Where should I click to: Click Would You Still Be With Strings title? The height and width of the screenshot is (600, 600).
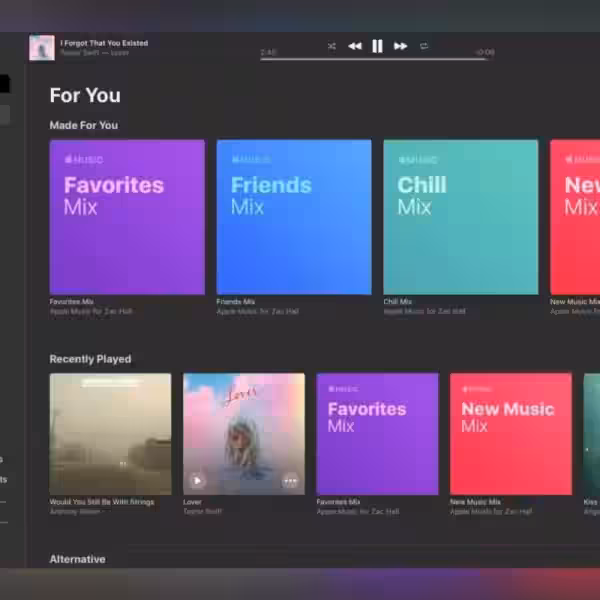tap(102, 502)
